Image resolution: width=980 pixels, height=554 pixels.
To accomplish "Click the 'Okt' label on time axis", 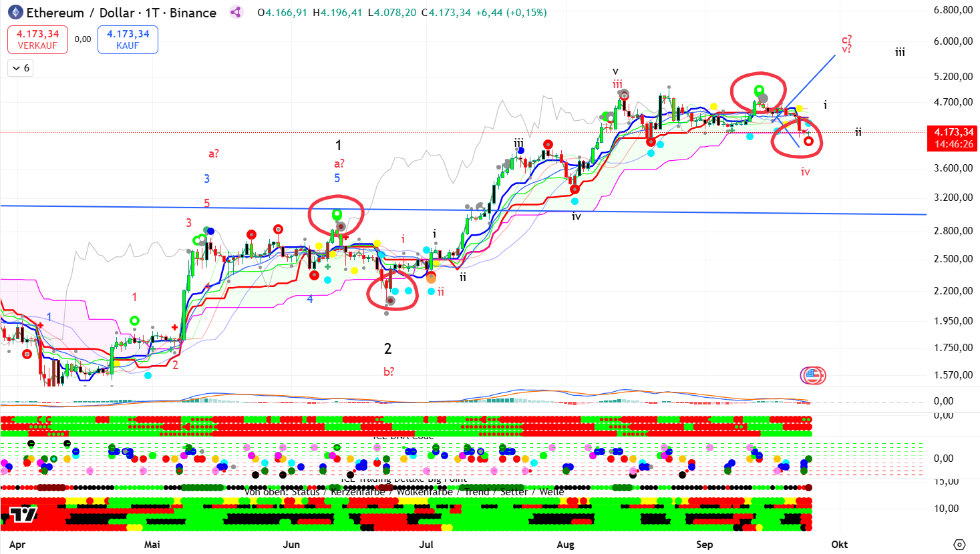I will (839, 544).
